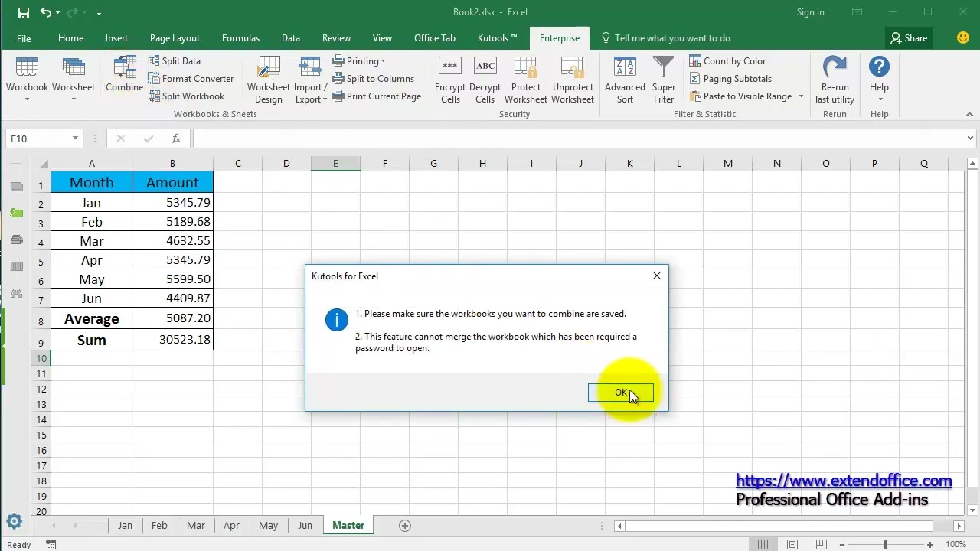Launch the Combine worksheets utility
The width and height of the screenshot is (980, 551).
[124, 74]
